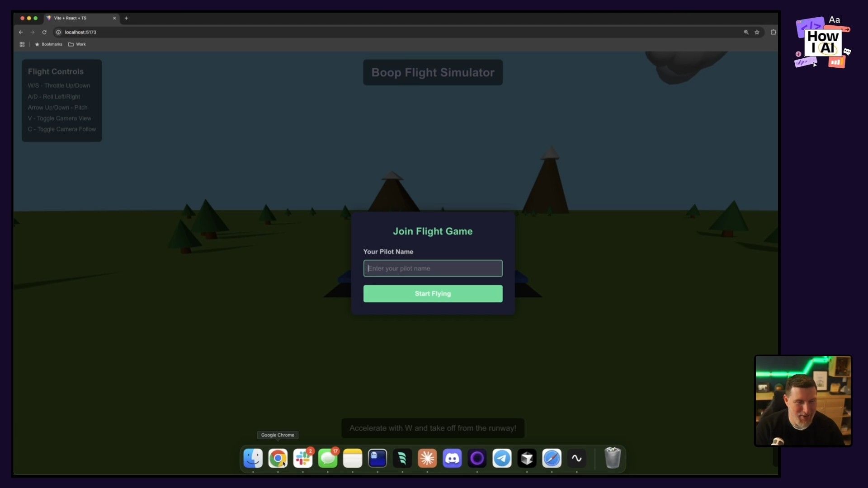Image resolution: width=868 pixels, height=488 pixels.
Task: Open the dark blue window app in dock
Action: 377,458
